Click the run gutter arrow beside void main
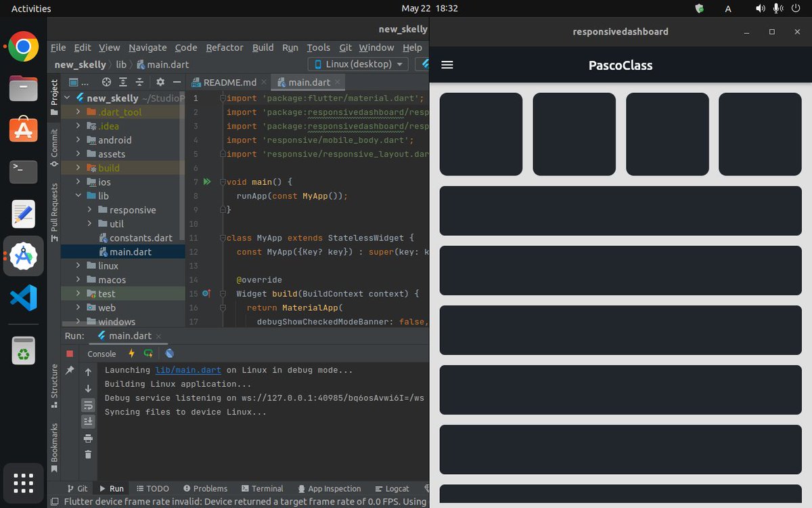 [x=207, y=182]
